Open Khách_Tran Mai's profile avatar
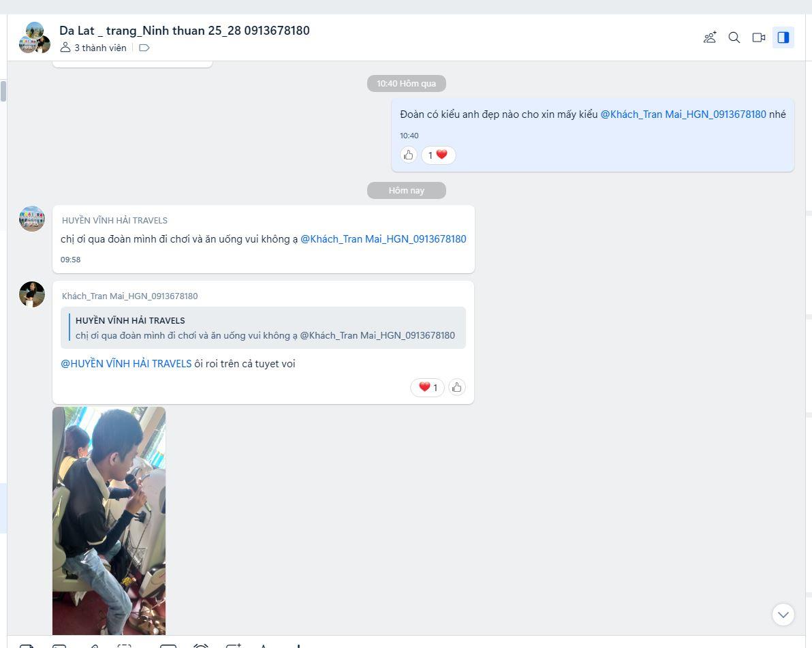Image resolution: width=812 pixels, height=648 pixels. (32, 294)
